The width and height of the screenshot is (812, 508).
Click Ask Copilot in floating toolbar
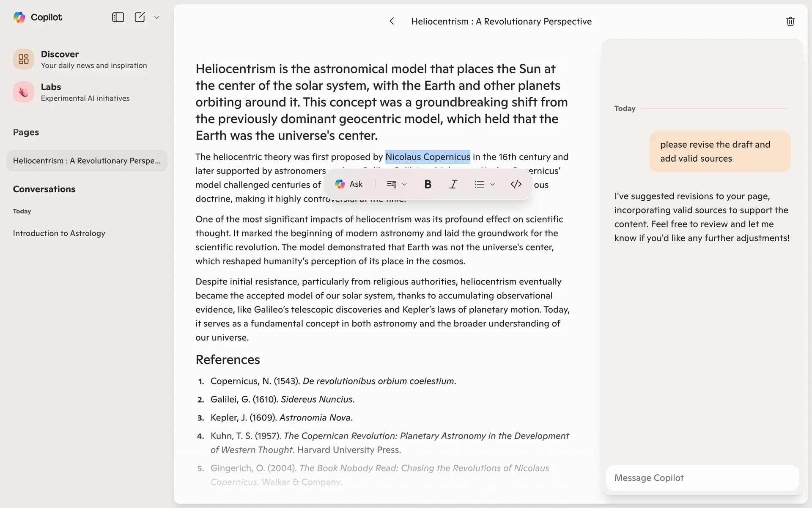(x=349, y=184)
